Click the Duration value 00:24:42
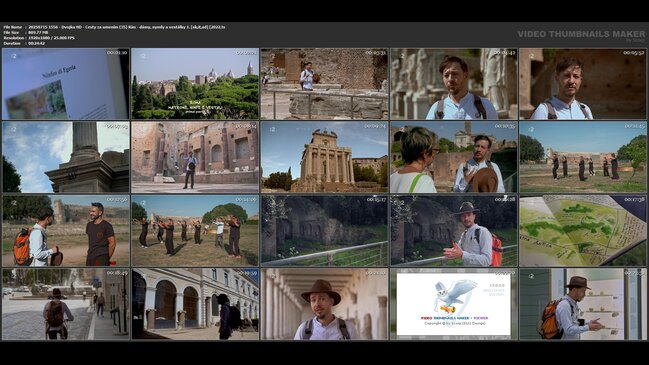The image size is (649, 365). click(x=37, y=43)
